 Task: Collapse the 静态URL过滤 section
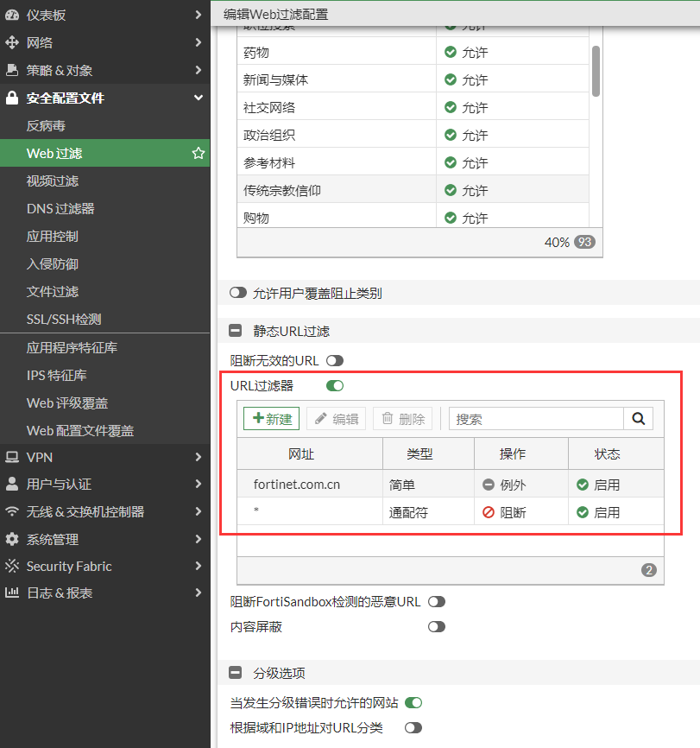pos(235,331)
